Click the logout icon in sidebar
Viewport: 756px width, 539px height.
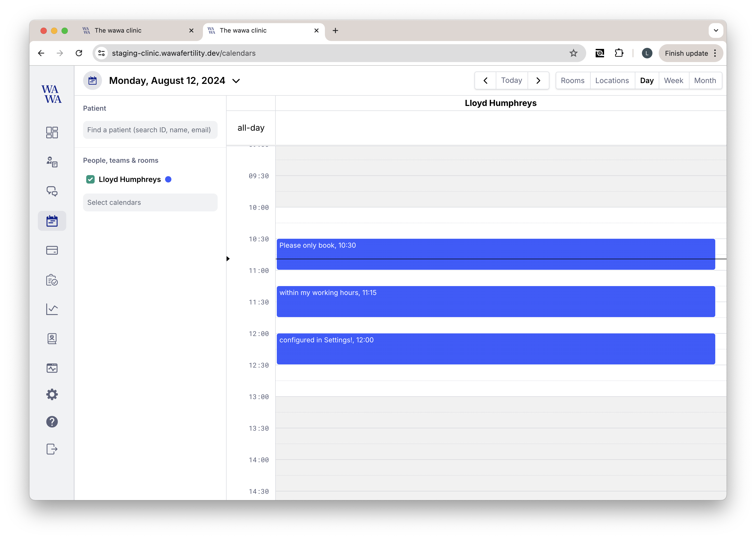click(x=52, y=449)
